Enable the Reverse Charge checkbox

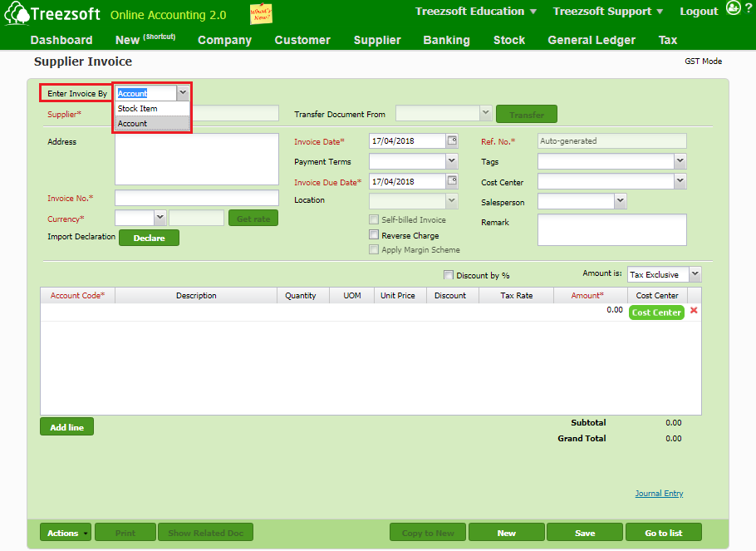click(374, 235)
